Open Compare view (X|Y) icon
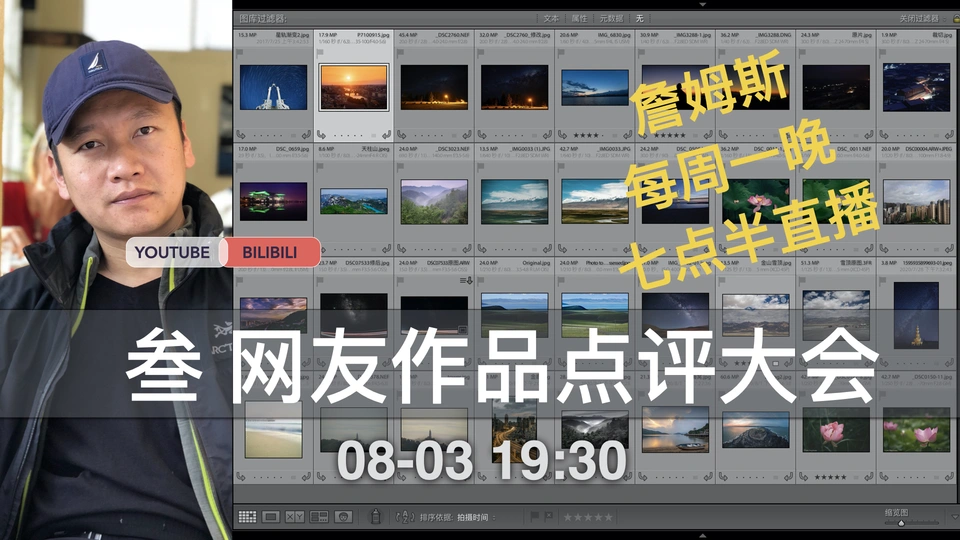The image size is (960, 540). coord(295,517)
